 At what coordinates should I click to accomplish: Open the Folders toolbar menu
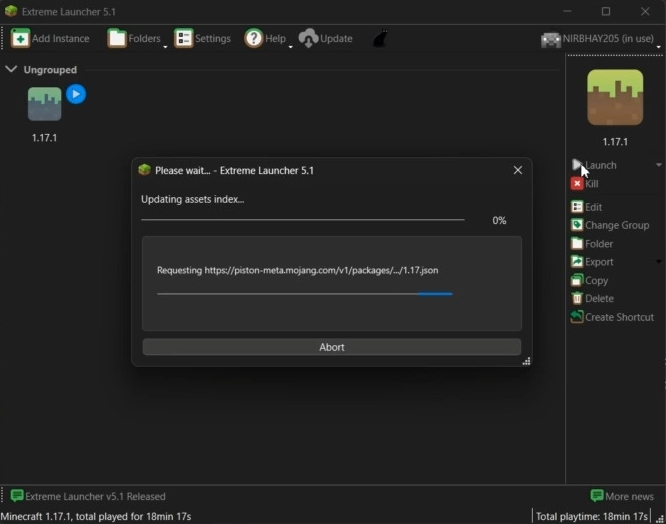click(x=134, y=38)
